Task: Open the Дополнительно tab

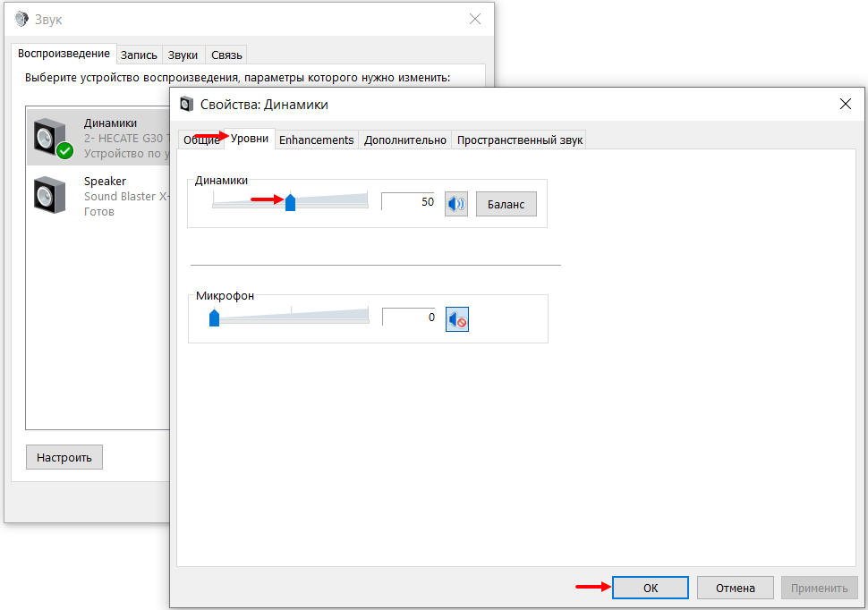Action: tap(404, 140)
